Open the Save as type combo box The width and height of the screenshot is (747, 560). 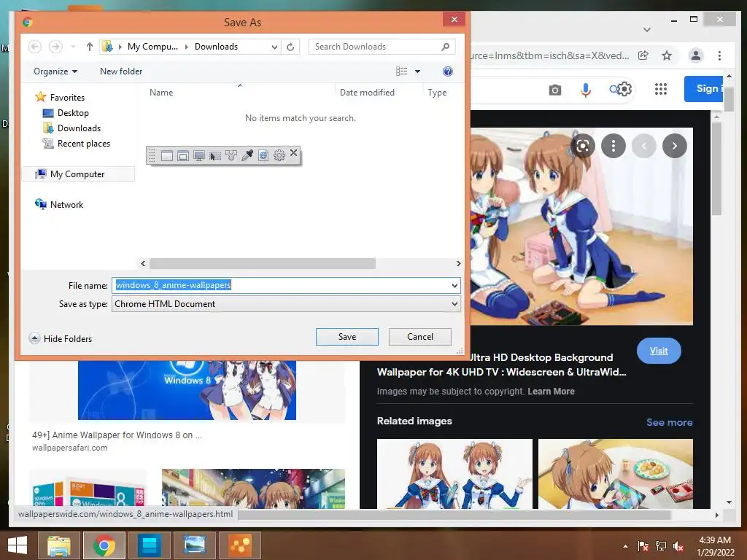pyautogui.click(x=286, y=304)
